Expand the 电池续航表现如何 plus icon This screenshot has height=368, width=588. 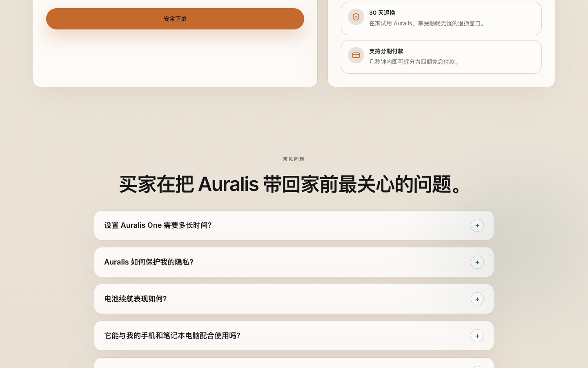(477, 299)
